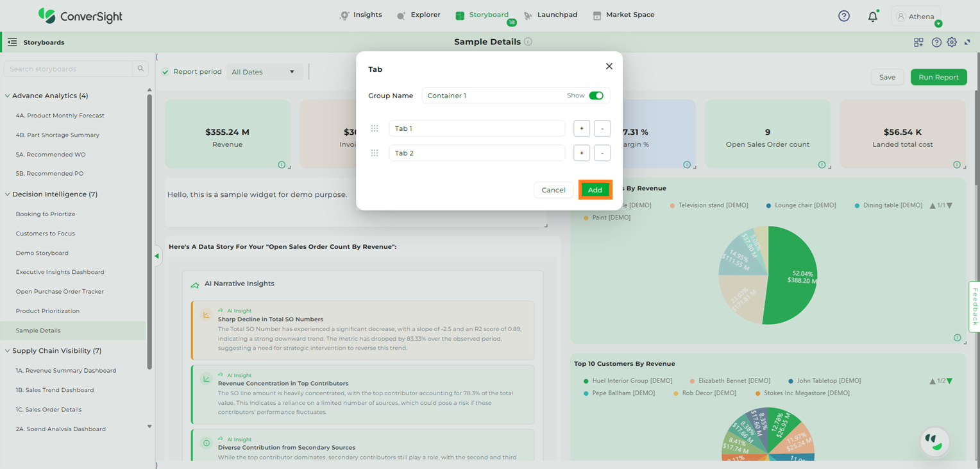The width and height of the screenshot is (980, 469).
Task: Collapse the Supply Chain Visibility (7) group
Action: pyautogui.click(x=8, y=351)
